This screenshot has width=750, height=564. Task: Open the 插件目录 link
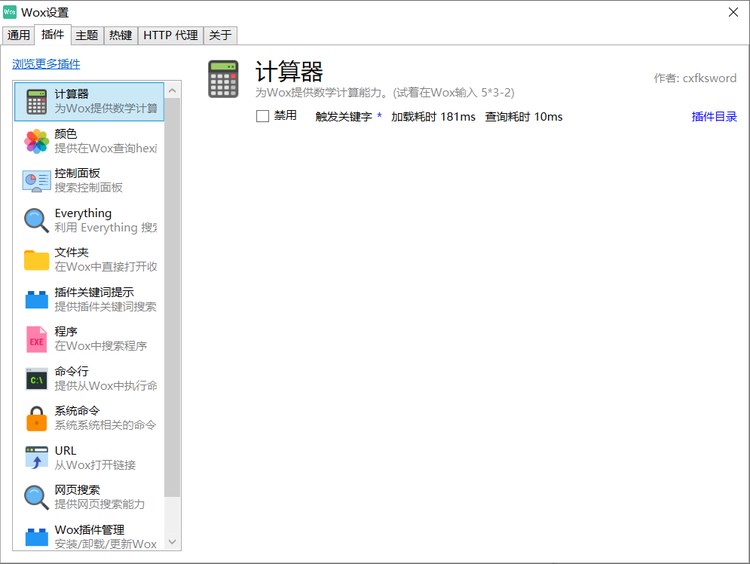(714, 116)
